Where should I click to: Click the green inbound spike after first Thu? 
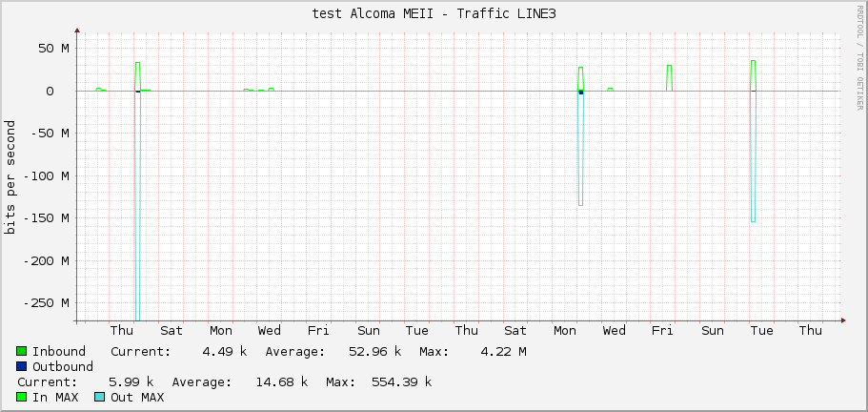click(x=137, y=76)
